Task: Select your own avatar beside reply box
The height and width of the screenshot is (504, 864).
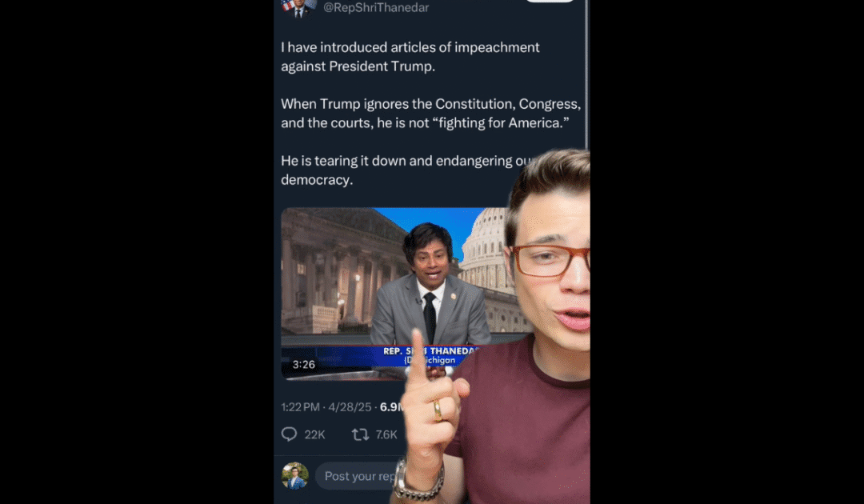Action: point(294,476)
